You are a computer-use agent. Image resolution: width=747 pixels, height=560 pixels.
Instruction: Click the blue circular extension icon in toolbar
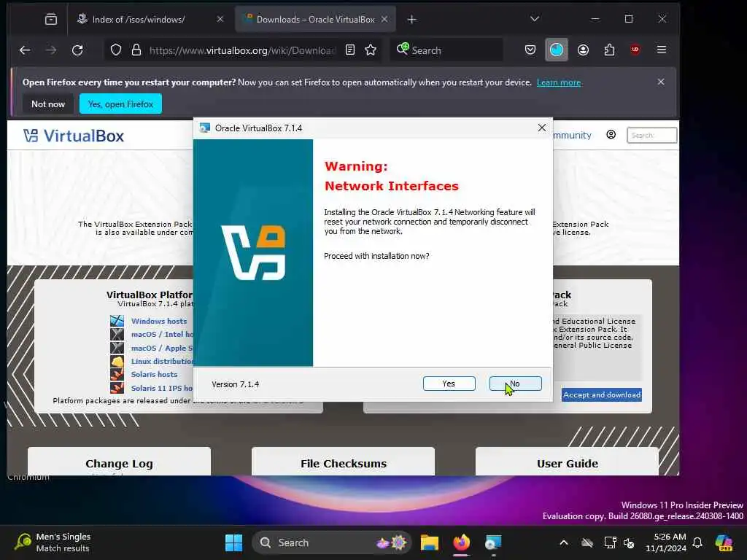tap(557, 50)
